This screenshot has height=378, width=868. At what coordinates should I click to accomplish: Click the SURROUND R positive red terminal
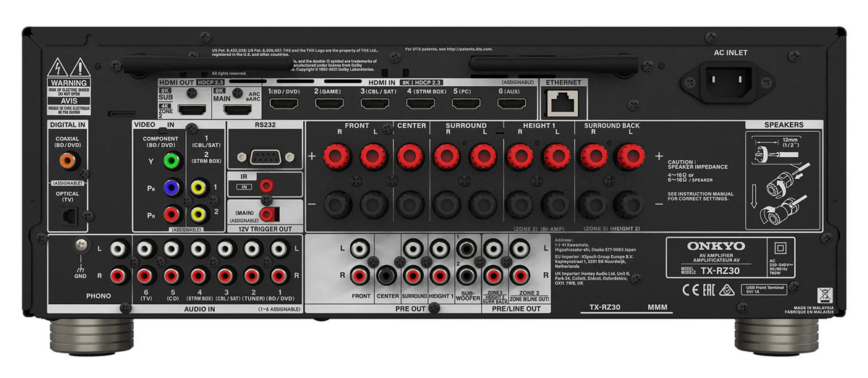(448, 155)
